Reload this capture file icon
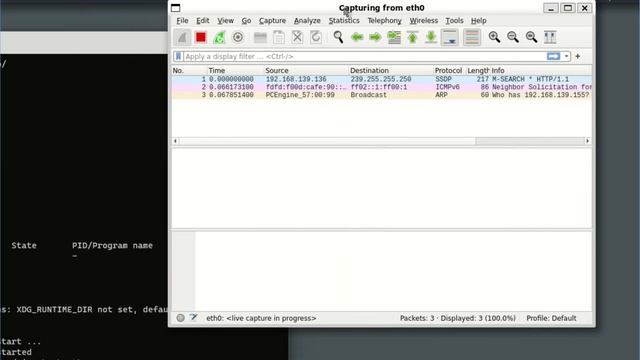Screen dimensions: 640x360 click(316, 37)
